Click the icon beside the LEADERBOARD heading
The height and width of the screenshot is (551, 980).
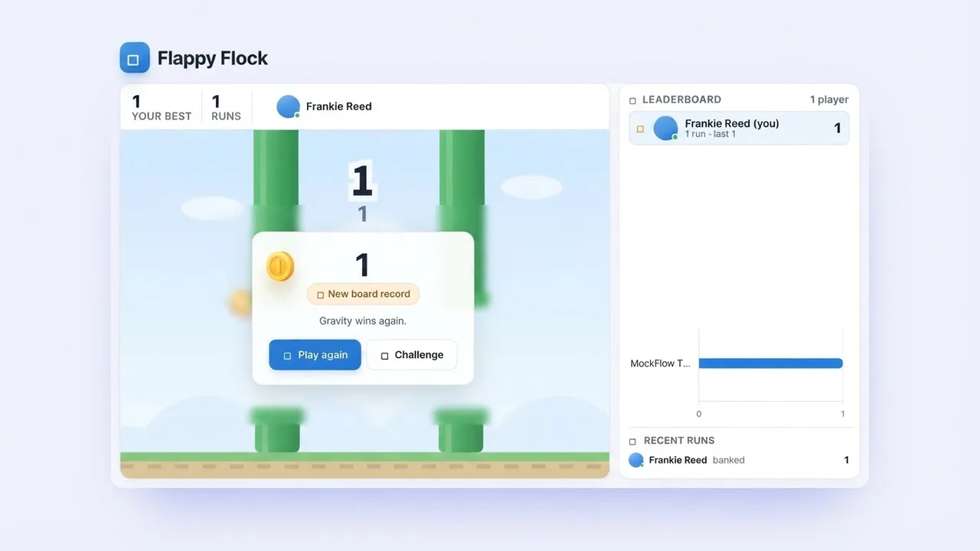click(x=632, y=100)
